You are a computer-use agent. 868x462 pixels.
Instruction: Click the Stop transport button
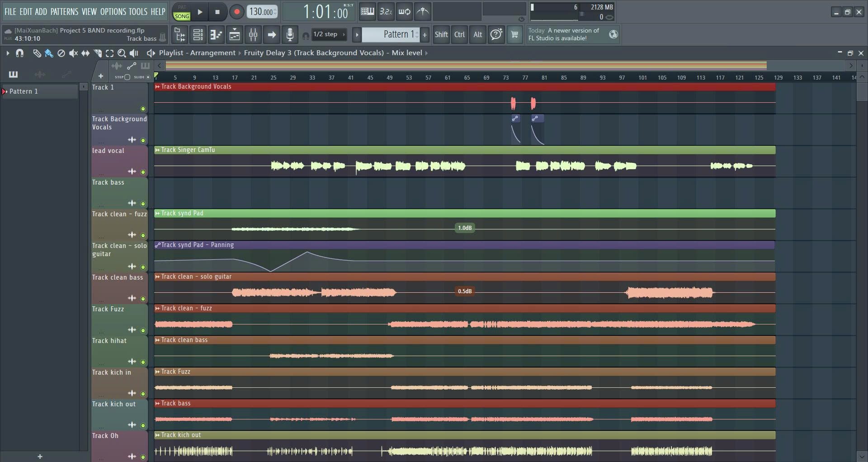click(217, 12)
